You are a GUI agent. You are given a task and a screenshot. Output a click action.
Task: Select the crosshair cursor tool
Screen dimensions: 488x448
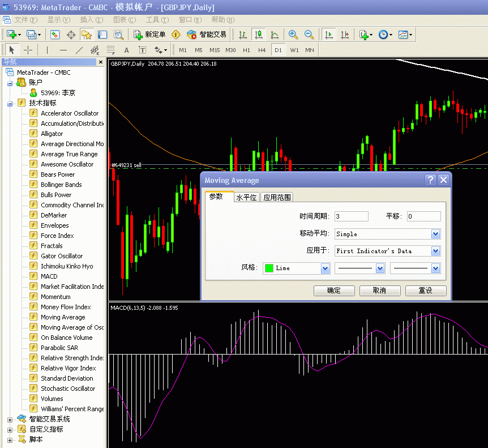point(28,50)
